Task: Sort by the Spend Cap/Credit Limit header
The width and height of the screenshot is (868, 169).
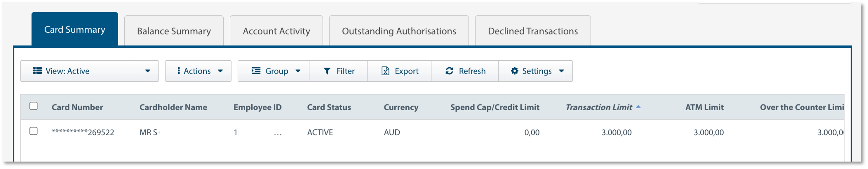Action: coord(495,107)
